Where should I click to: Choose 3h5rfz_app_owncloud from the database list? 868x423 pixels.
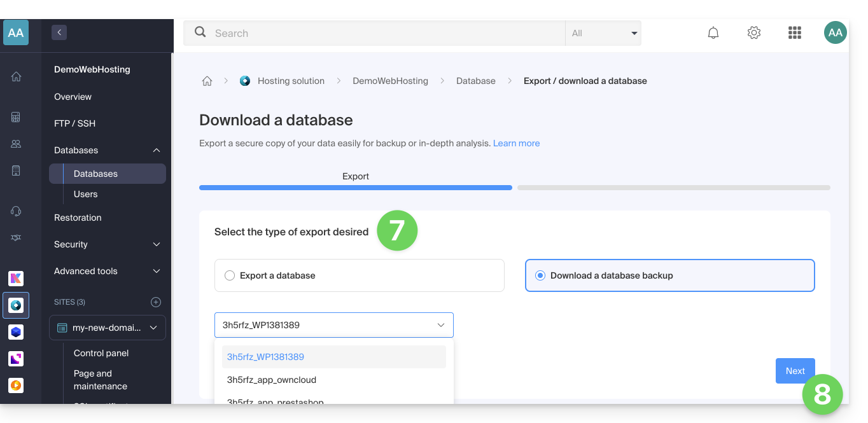coord(272,380)
